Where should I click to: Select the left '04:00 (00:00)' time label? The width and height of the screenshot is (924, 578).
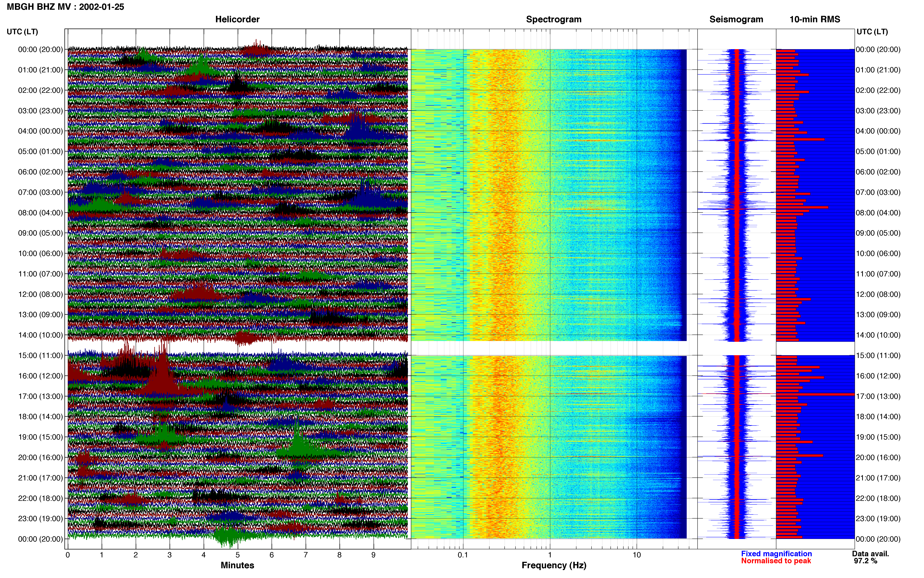point(41,131)
